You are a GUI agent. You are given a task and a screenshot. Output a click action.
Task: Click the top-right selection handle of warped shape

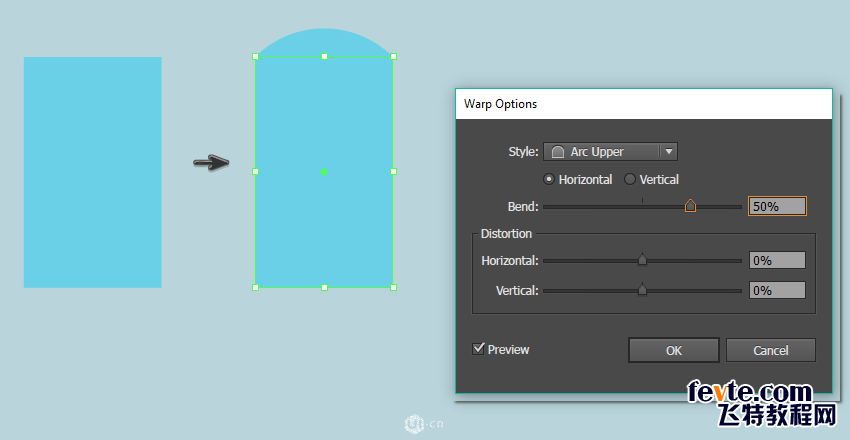394,56
